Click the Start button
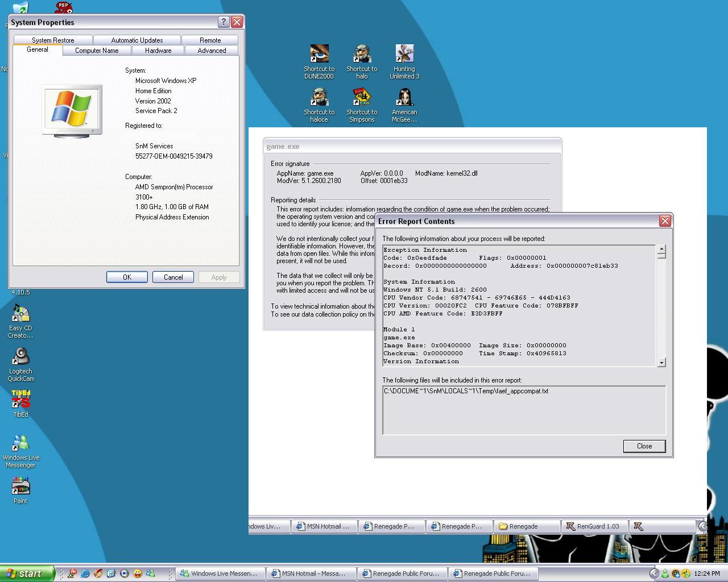The height and width of the screenshot is (582, 728). tap(26, 573)
